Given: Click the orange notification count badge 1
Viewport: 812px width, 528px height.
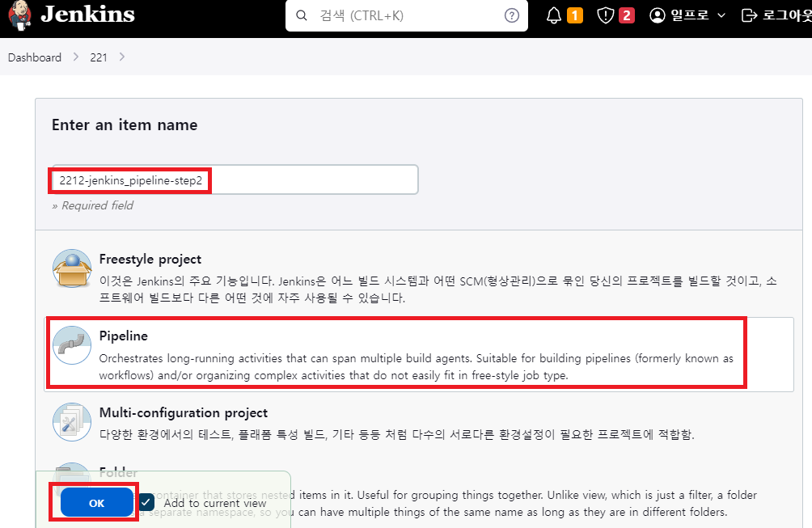Looking at the screenshot, I should (575, 15).
